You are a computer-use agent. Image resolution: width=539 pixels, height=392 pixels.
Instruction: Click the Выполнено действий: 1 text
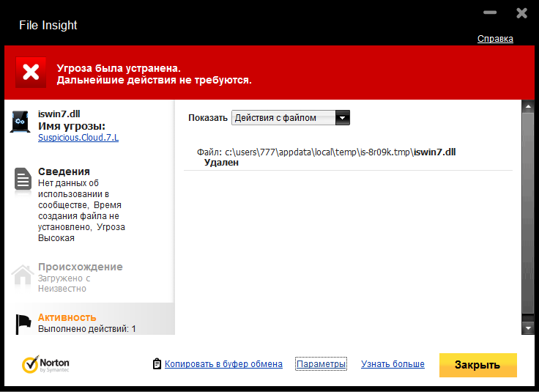click(86, 329)
